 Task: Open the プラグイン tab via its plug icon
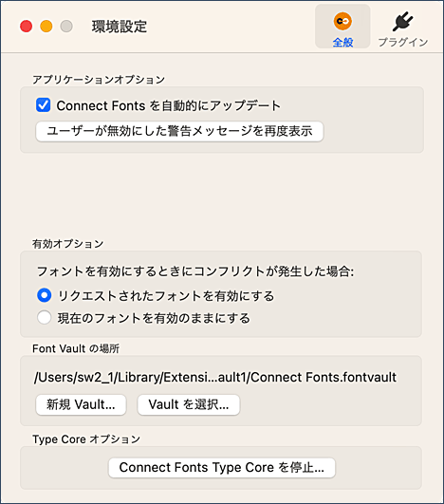tap(403, 22)
